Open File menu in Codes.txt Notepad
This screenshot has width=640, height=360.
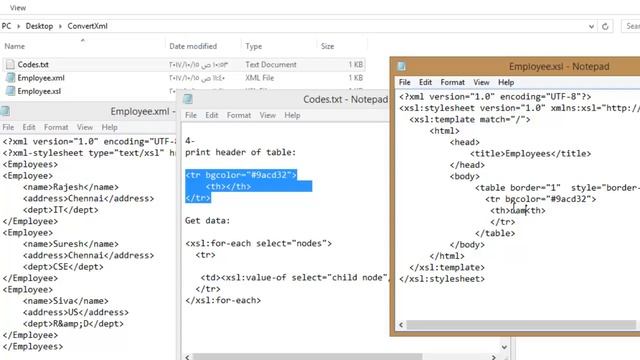191,116
